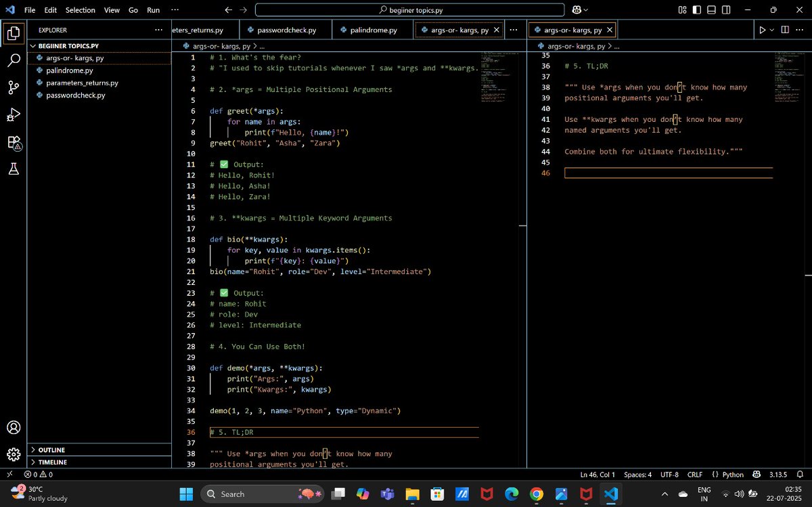812x507 pixels.
Task: Click the taskbar Search box
Action: (x=264, y=494)
